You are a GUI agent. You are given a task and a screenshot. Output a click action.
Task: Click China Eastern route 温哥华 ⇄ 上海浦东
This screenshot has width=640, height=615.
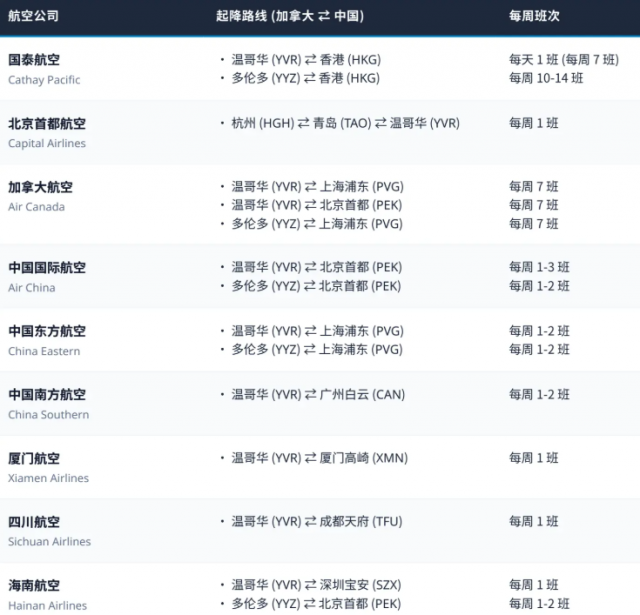point(317,331)
